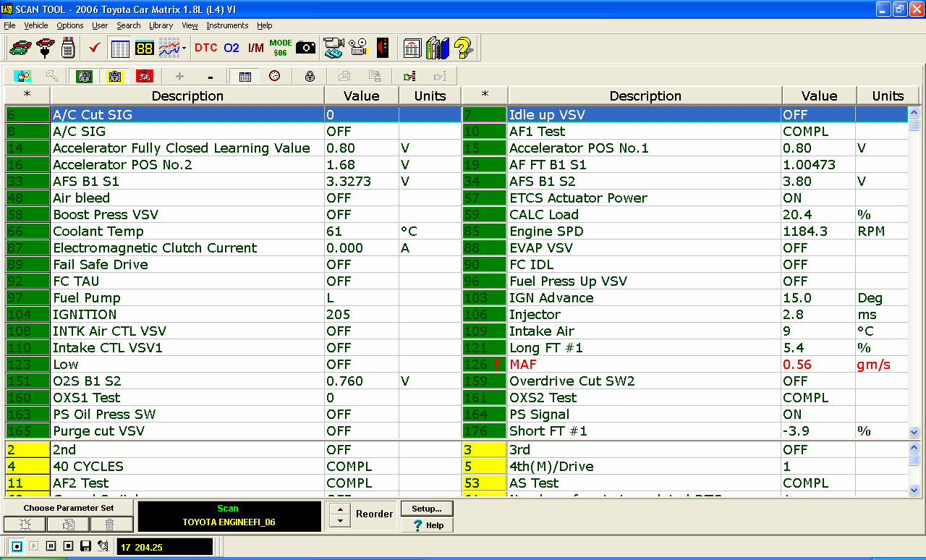Click the camera snapshot icon

click(x=305, y=48)
